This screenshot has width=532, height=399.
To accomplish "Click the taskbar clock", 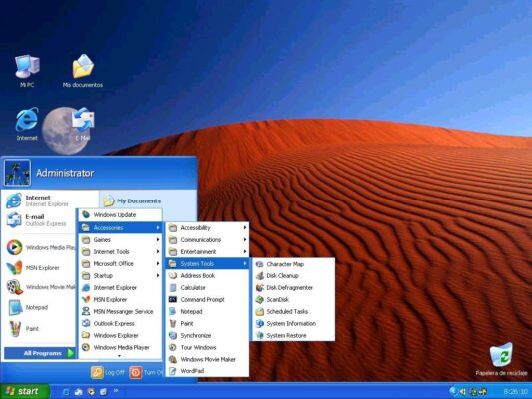I will pyautogui.click(x=515, y=392).
